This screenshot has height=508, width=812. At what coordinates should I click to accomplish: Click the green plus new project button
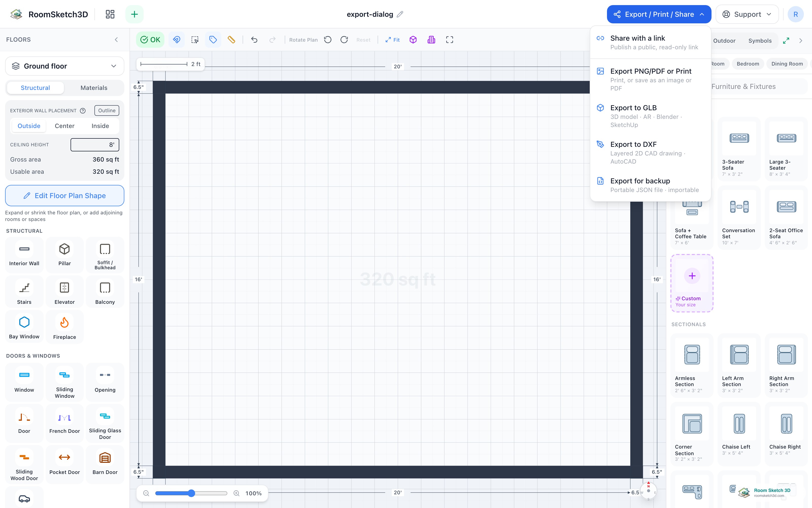click(x=134, y=14)
